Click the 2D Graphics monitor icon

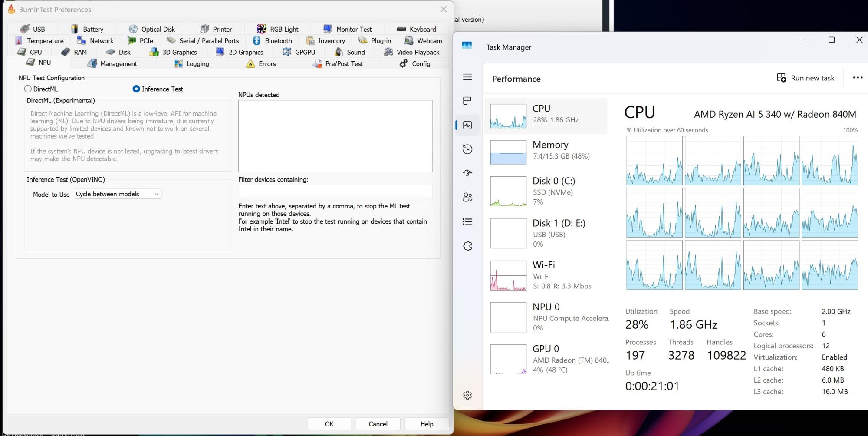(220, 52)
